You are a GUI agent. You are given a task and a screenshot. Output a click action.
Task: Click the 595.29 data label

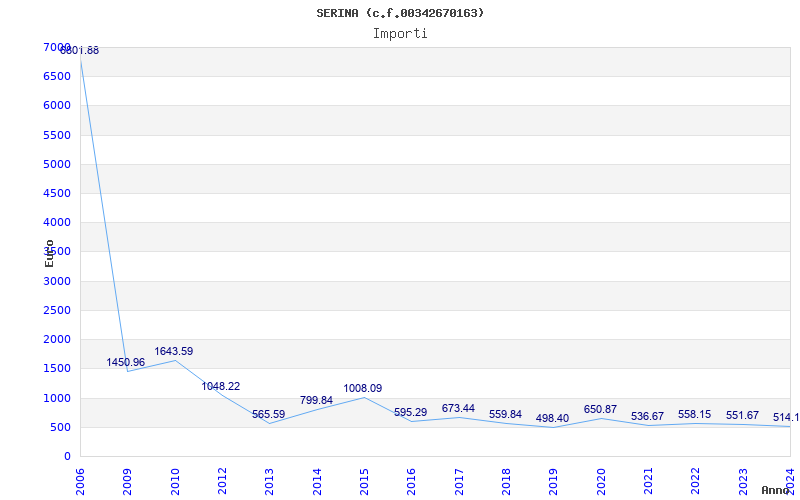(410, 412)
